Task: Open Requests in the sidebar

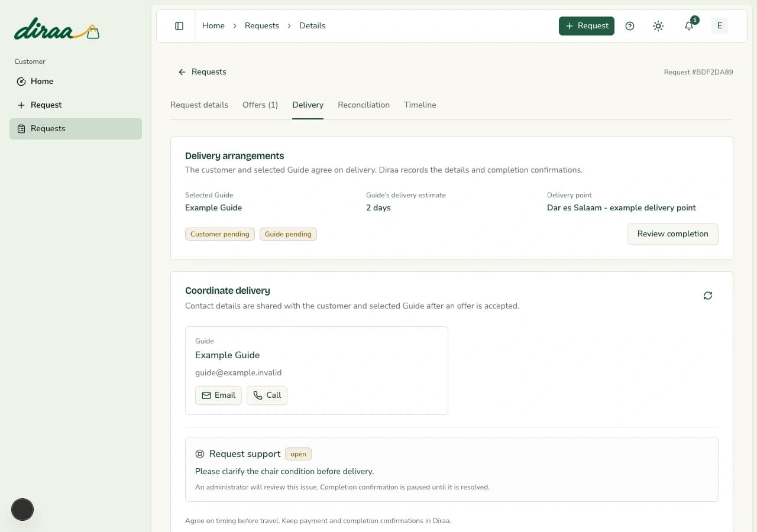Action: 76,129
